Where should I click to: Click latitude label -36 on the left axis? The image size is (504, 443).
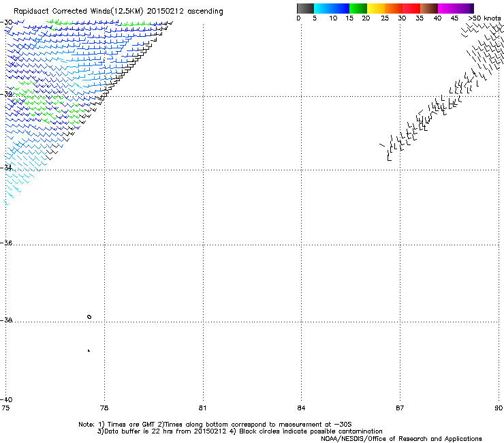pyautogui.click(x=6, y=243)
